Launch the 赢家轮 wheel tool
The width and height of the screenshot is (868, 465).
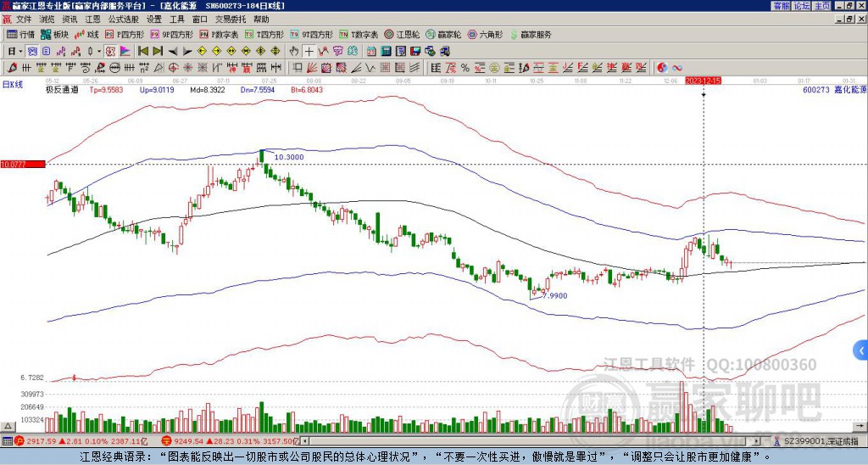coord(443,34)
